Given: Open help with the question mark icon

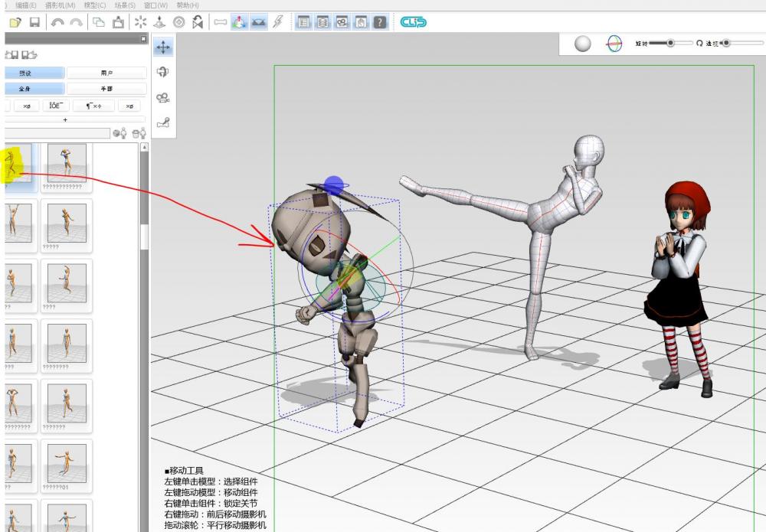Looking at the screenshot, I should pyautogui.click(x=380, y=22).
